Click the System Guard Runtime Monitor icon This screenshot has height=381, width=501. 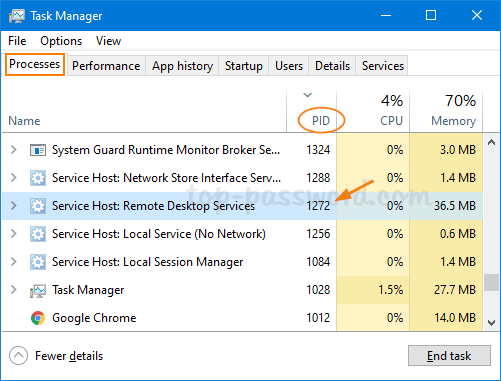(38, 150)
